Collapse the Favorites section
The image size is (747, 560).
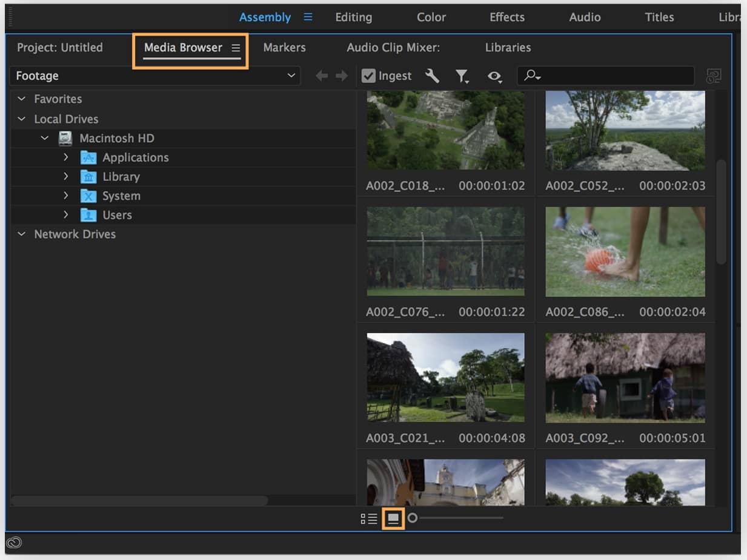(x=22, y=99)
